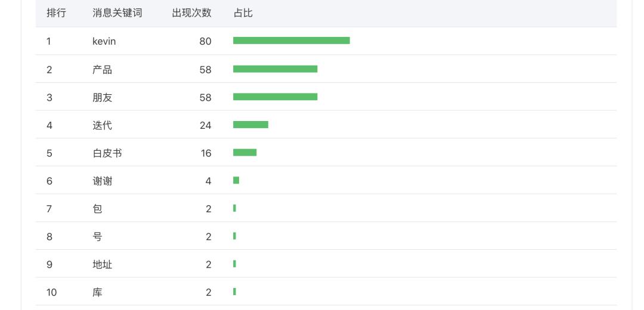Select the keyword 白皮书
The image size is (644, 310).
point(107,153)
